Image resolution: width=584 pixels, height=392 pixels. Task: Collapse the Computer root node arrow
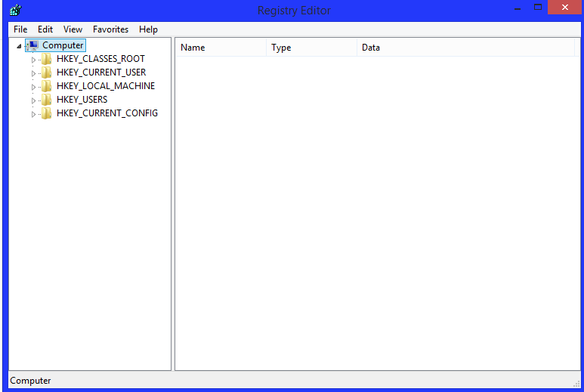[x=19, y=46]
